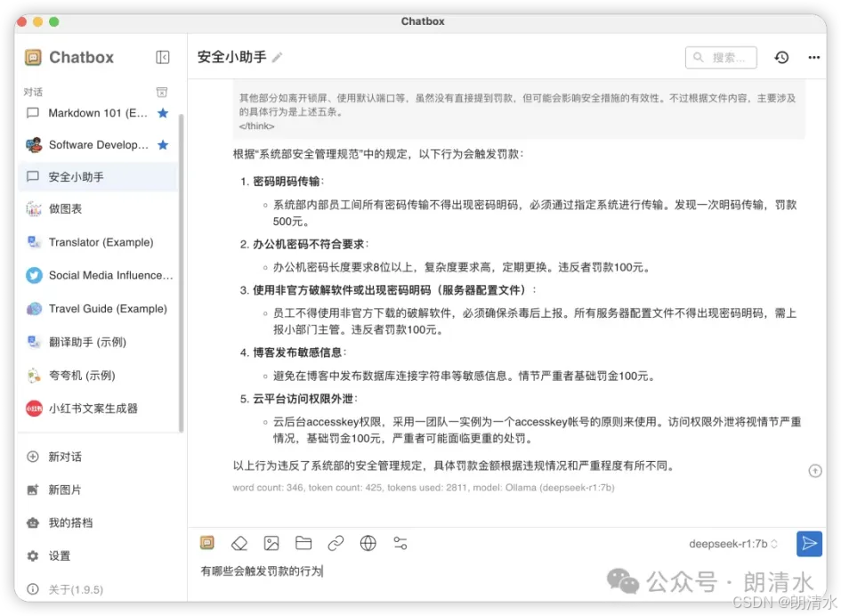Click the word count and token info line

coord(424,487)
